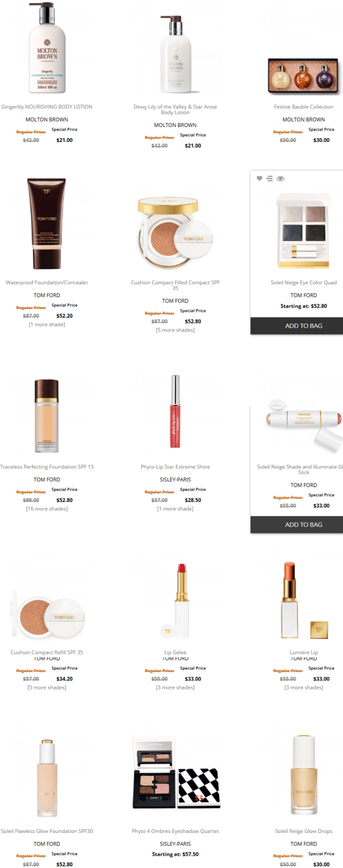Open Soleil Neige Glow Drops product link
Screen dimensions: 343x868
[304, 831]
